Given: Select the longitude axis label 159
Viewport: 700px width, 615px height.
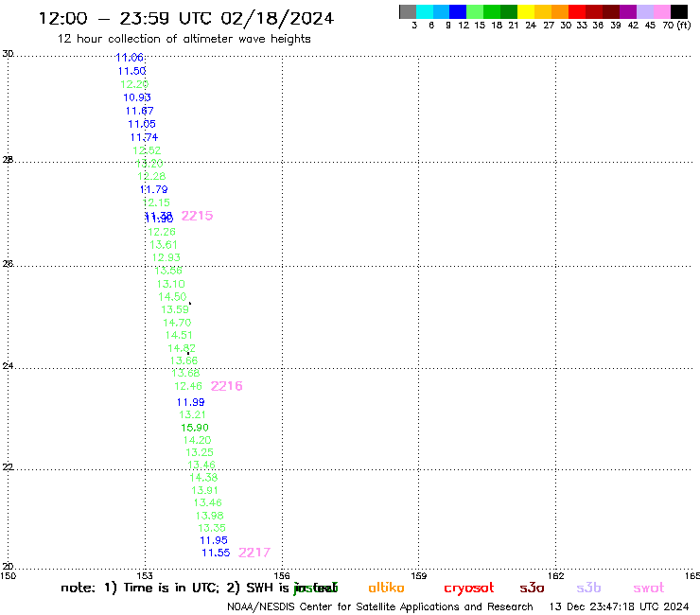Looking at the screenshot, I should pos(419,576).
